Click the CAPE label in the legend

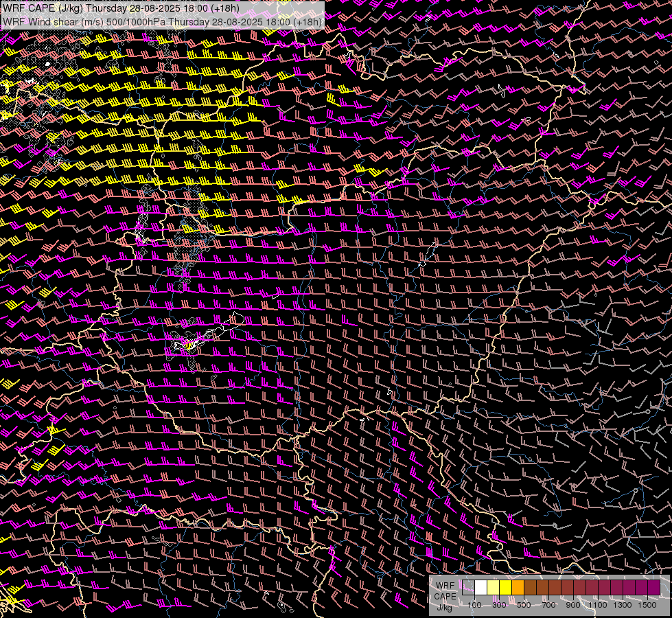point(445,597)
